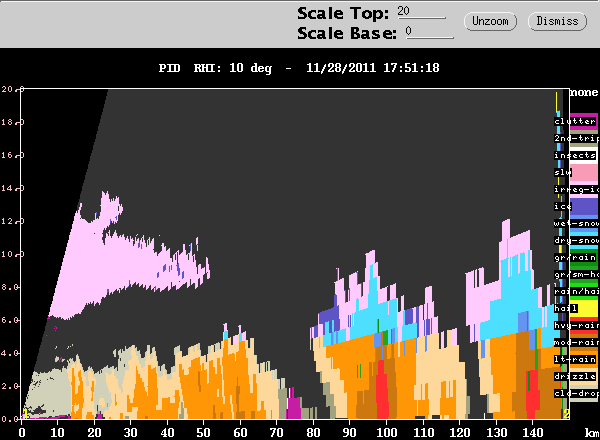600x440 pixels.
Task: Click yellow endpoint marker 2
Action: (566, 414)
